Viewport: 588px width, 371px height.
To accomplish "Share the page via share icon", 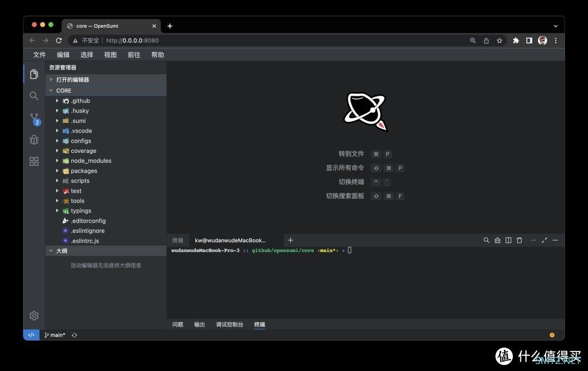I will [x=486, y=40].
